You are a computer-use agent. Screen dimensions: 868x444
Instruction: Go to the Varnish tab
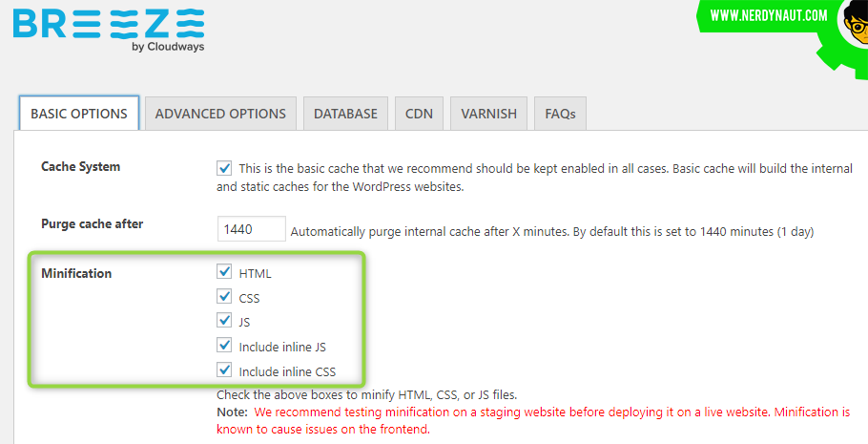click(488, 114)
